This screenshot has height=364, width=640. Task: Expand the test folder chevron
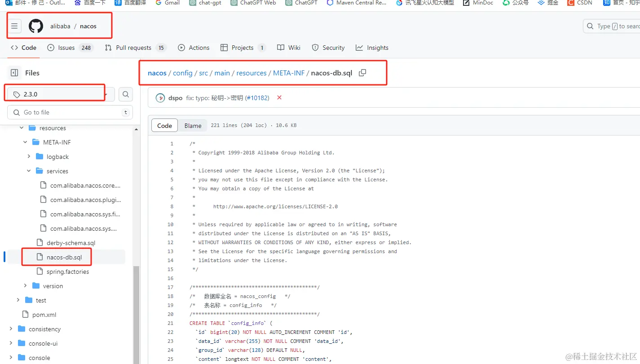[18, 300]
